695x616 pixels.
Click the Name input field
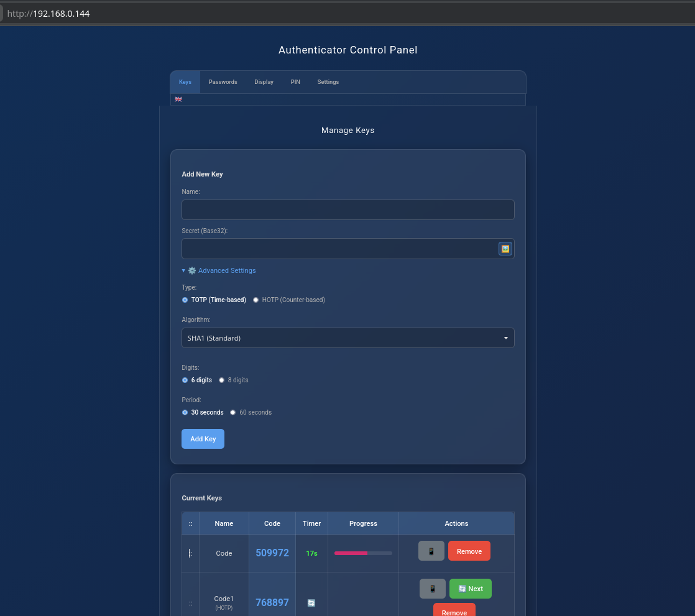(347, 209)
